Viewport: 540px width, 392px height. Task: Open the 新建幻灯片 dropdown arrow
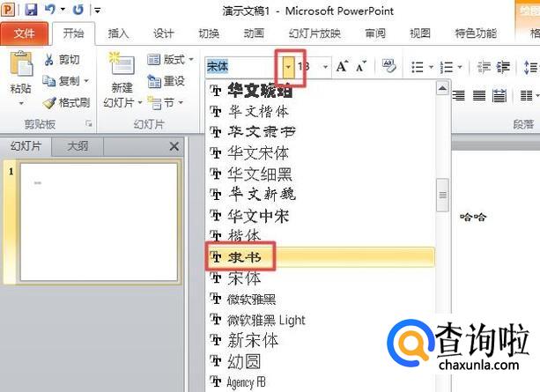[x=140, y=103]
